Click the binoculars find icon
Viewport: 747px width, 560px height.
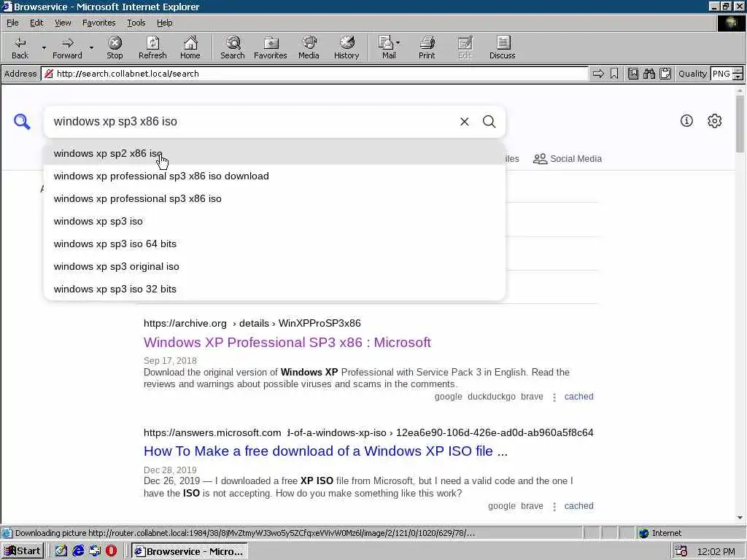coord(649,74)
